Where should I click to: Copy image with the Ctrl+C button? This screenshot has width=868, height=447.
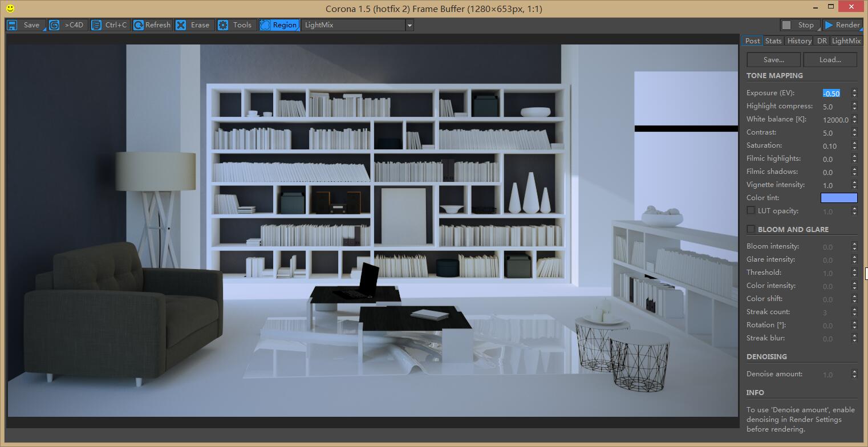(x=111, y=25)
